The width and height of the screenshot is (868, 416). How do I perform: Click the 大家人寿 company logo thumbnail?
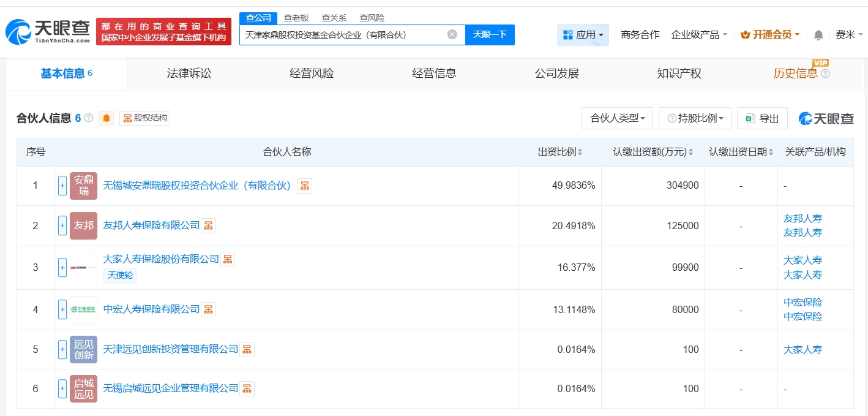(x=84, y=268)
